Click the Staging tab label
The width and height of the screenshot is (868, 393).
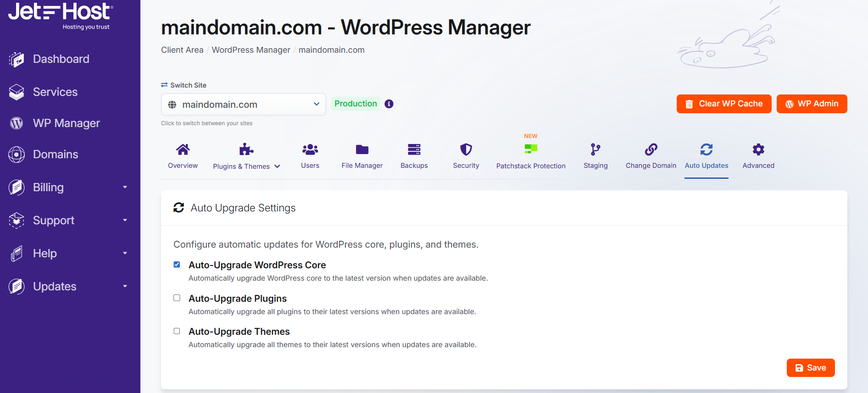595,166
